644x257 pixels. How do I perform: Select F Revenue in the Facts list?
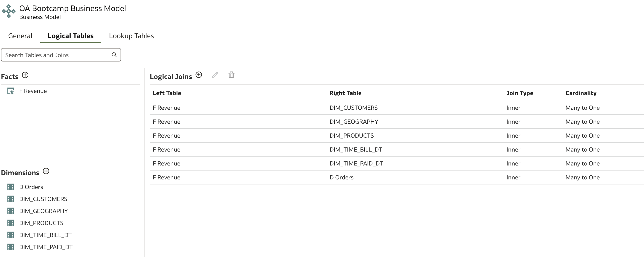click(x=33, y=91)
